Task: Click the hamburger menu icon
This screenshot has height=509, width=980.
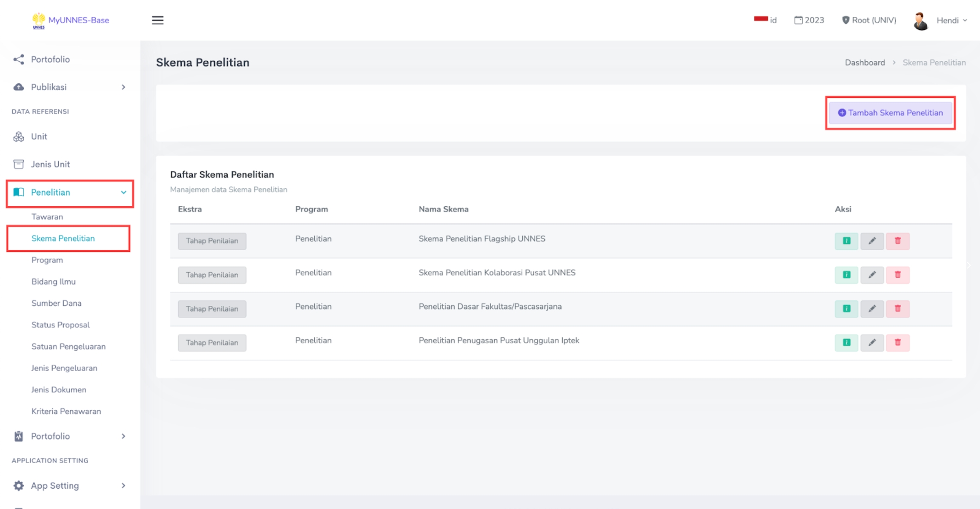Action: tap(157, 20)
